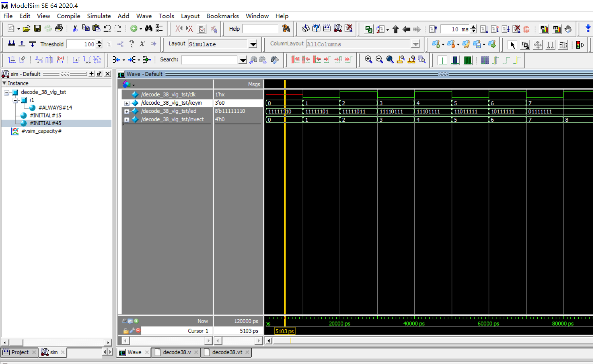593x364 pixels.
Task: Click the Paste clipboard icon
Action: coord(96,28)
